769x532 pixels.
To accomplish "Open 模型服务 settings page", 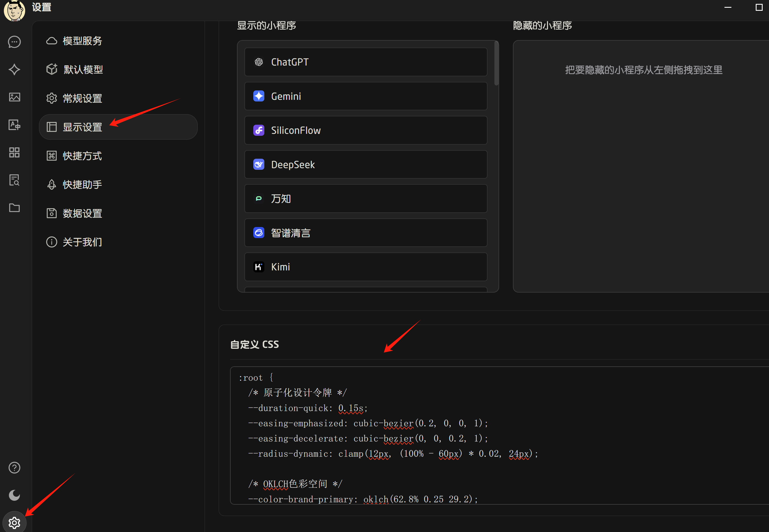I will (x=118, y=41).
